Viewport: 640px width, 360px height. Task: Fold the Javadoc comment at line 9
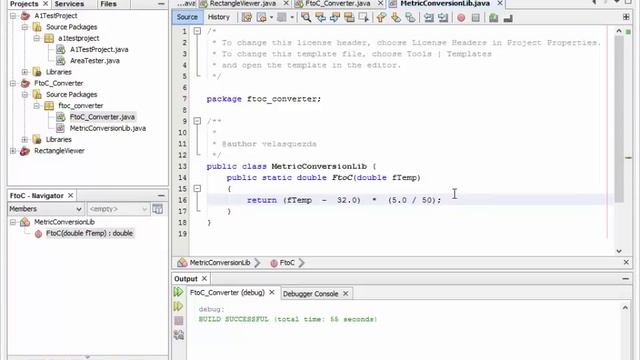click(x=197, y=121)
